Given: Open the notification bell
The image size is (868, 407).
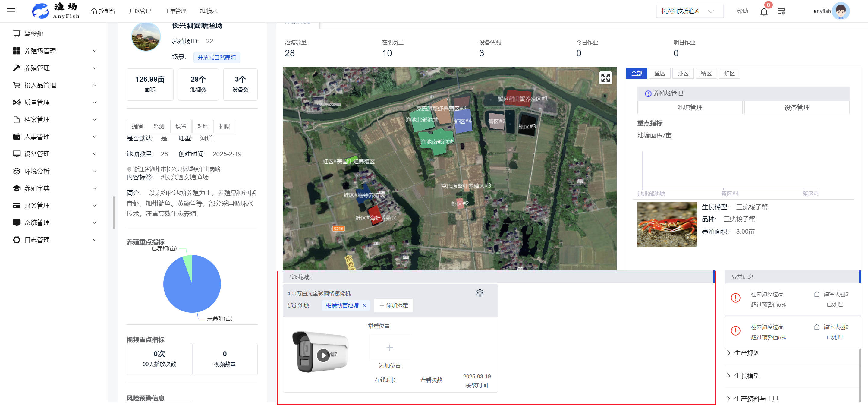Looking at the screenshot, I should tap(763, 11).
